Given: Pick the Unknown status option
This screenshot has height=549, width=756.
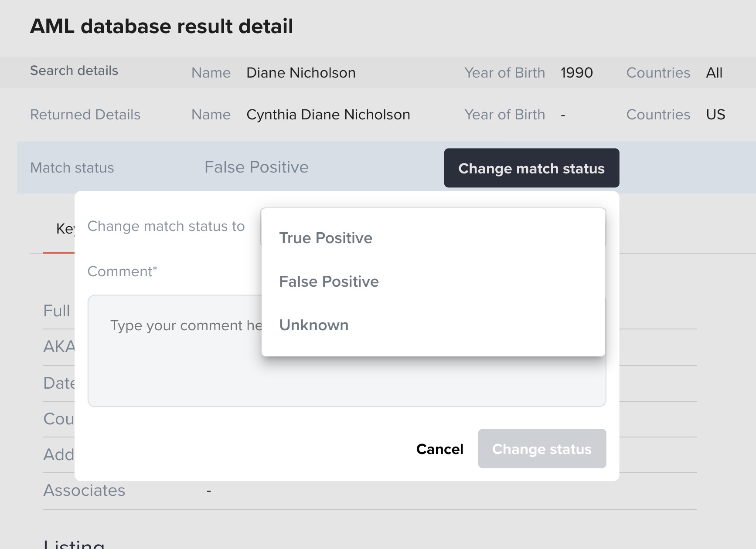Looking at the screenshot, I should (x=313, y=325).
